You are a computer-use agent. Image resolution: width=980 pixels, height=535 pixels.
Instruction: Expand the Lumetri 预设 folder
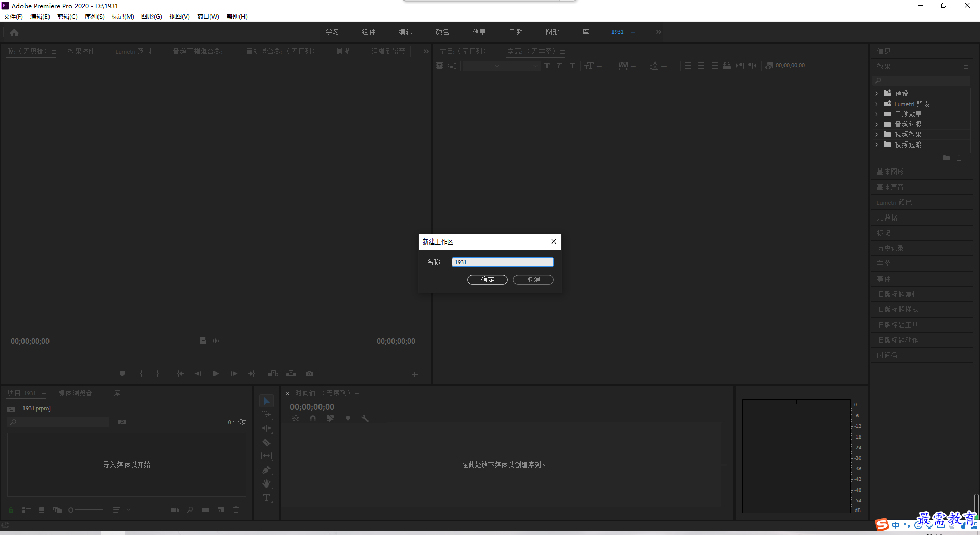click(x=877, y=104)
